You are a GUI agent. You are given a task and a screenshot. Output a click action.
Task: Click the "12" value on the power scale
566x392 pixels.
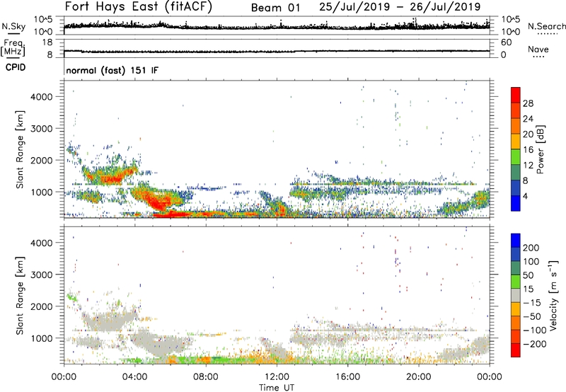[528, 165]
